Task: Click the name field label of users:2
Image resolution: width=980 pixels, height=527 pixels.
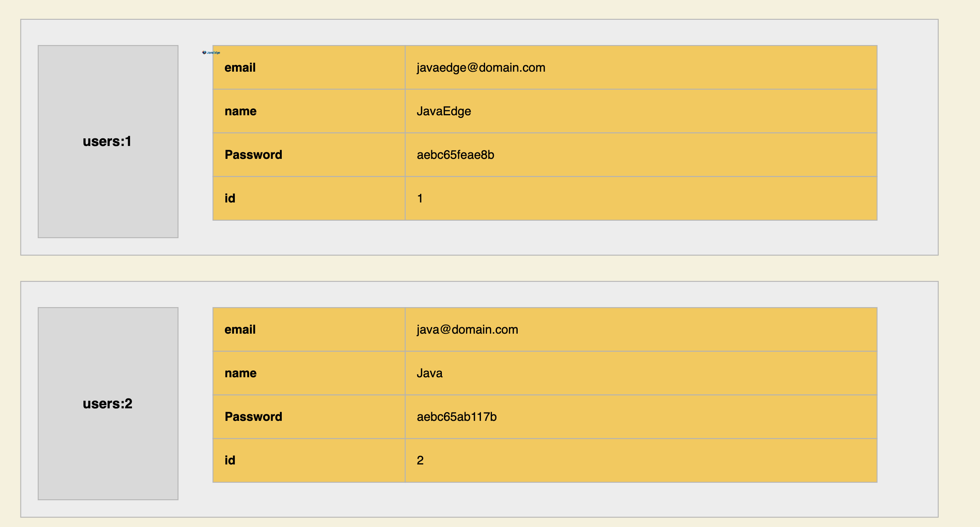Action: [x=240, y=373]
